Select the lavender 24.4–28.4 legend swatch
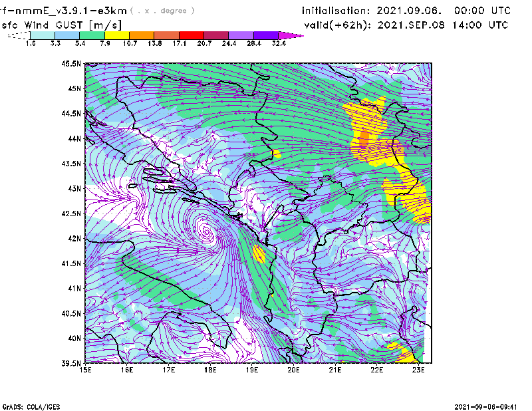This screenshot has height=411, width=532. click(x=241, y=35)
